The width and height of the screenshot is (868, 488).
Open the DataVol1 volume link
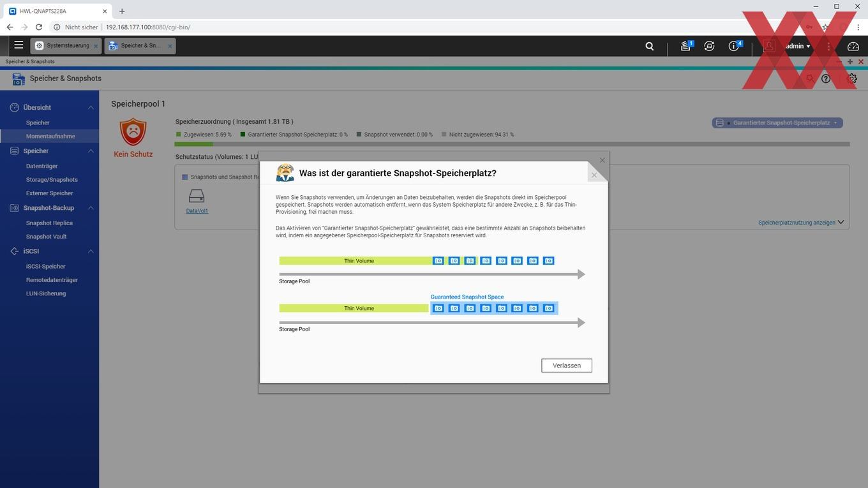[197, 211]
